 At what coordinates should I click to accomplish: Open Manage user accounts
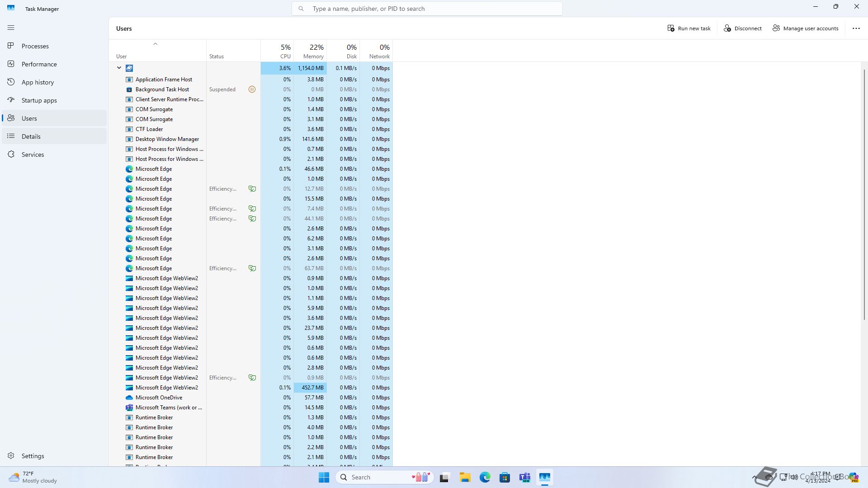coord(805,28)
